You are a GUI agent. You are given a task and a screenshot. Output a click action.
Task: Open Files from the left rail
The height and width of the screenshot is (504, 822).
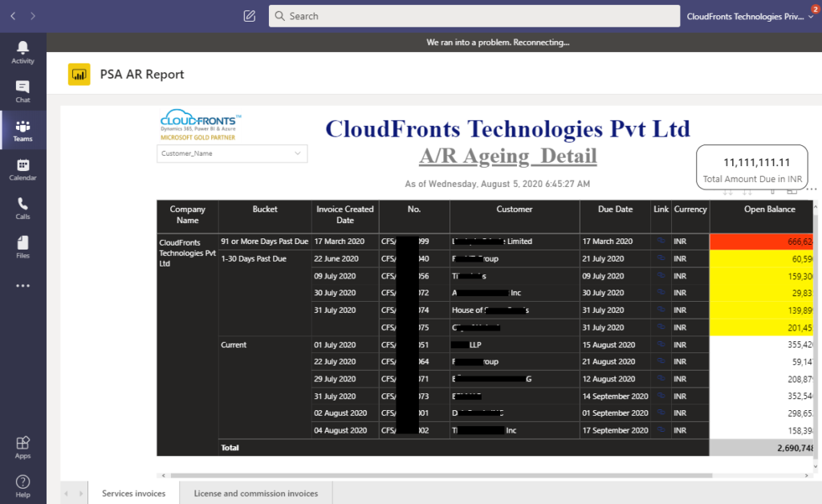22,246
